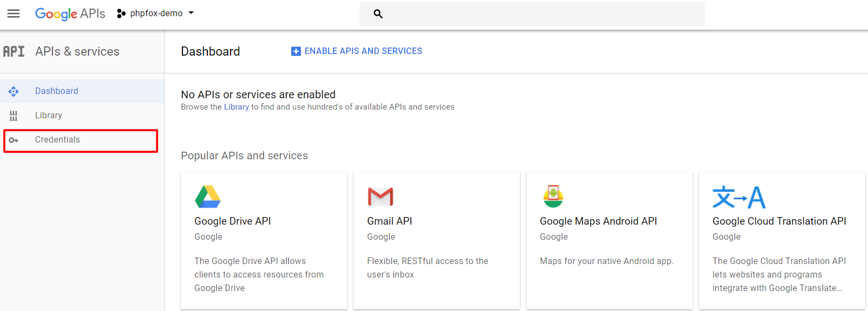Click the search magnifier icon
The width and height of the screenshot is (868, 311).
click(378, 14)
